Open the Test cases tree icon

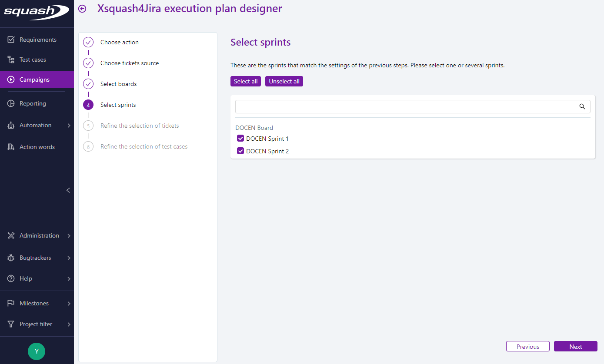click(x=11, y=60)
